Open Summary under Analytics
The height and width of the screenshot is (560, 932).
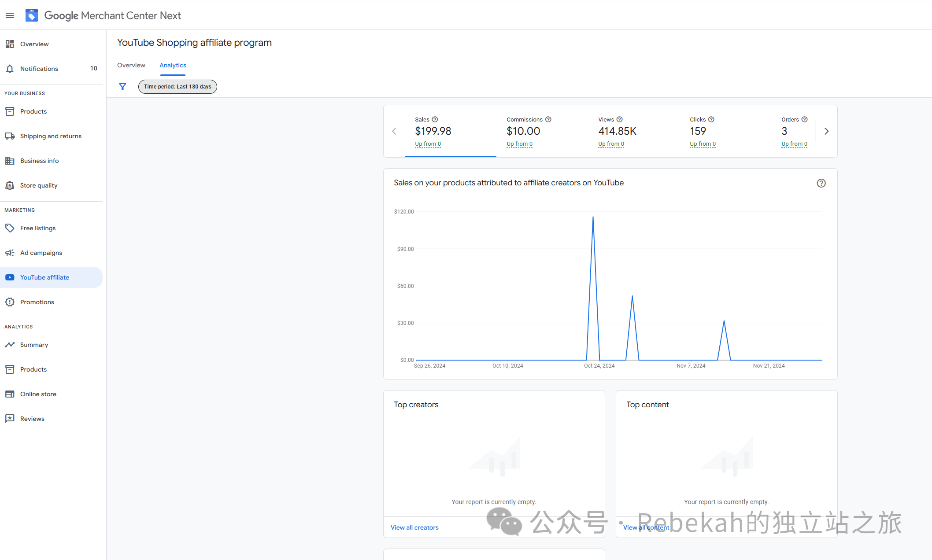coord(51,345)
